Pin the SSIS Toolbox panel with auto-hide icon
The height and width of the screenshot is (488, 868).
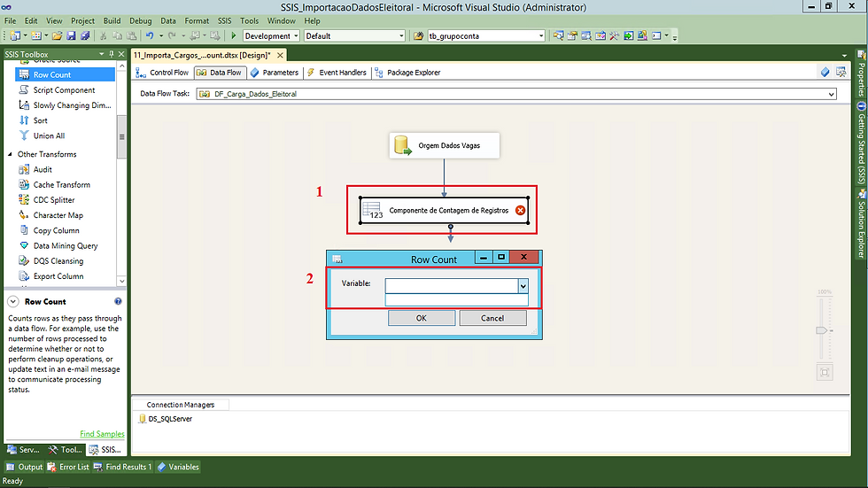click(112, 54)
